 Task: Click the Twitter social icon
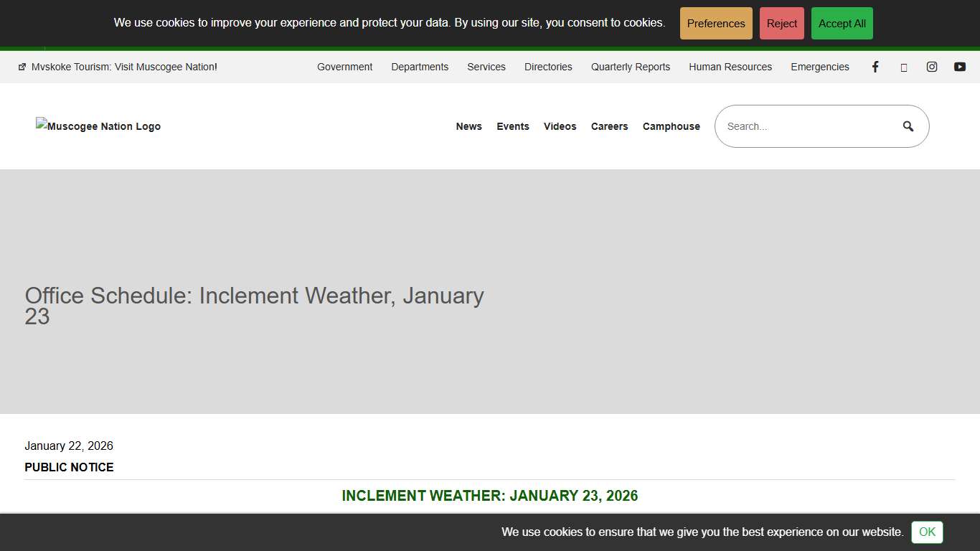point(903,67)
